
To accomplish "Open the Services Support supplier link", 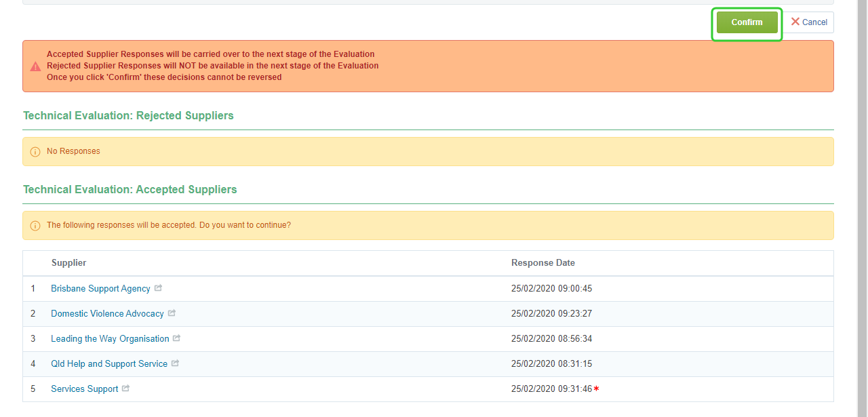I will click(x=85, y=389).
